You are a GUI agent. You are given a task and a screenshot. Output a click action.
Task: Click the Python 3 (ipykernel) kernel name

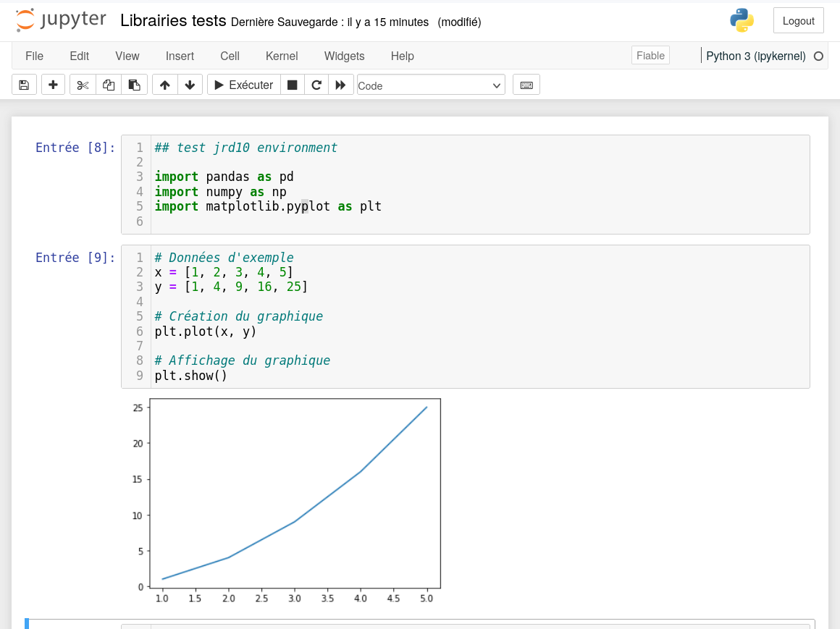click(755, 56)
